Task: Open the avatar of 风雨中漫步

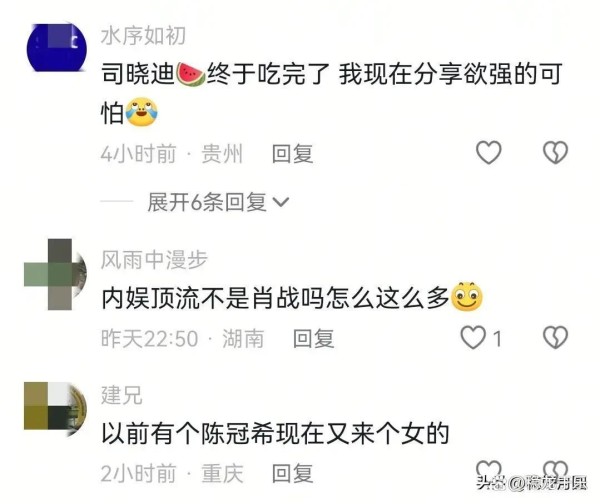Action: 55,274
